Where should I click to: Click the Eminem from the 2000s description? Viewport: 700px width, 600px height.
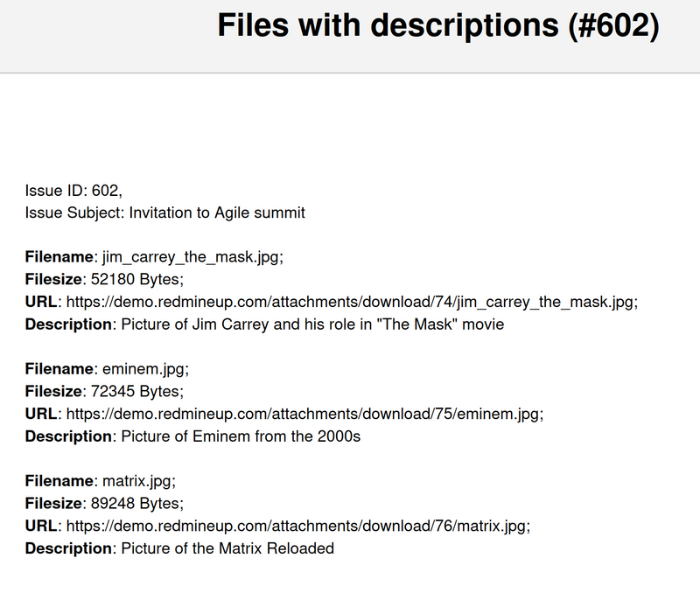click(x=241, y=436)
